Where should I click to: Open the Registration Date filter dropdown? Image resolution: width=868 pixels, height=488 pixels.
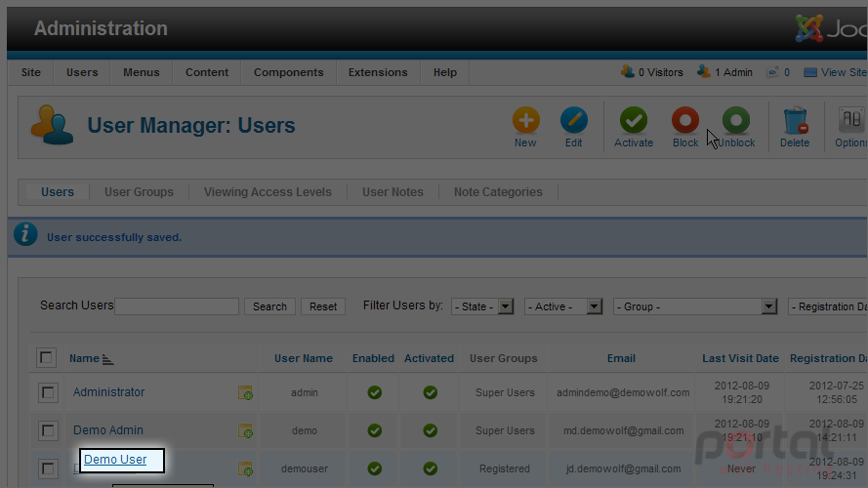point(828,306)
